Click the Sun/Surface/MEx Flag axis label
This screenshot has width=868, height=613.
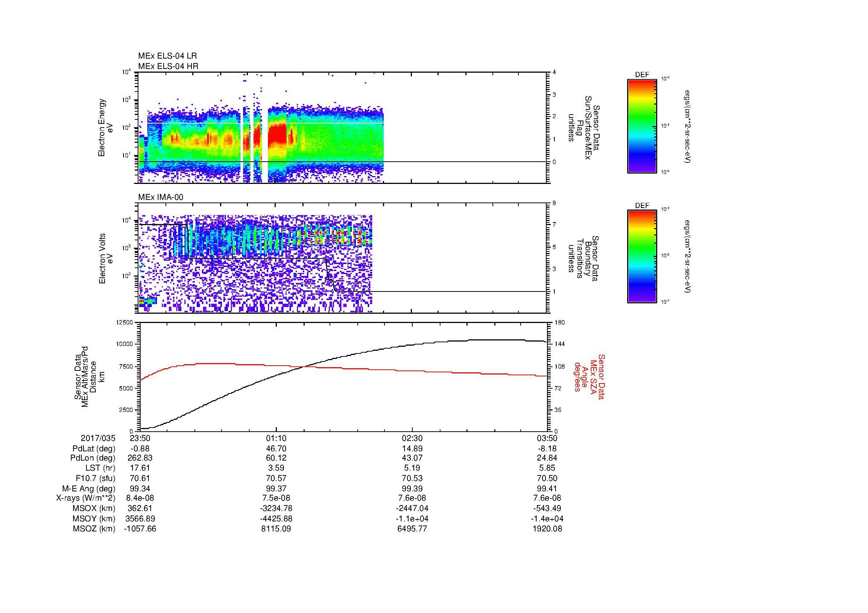[583, 128]
